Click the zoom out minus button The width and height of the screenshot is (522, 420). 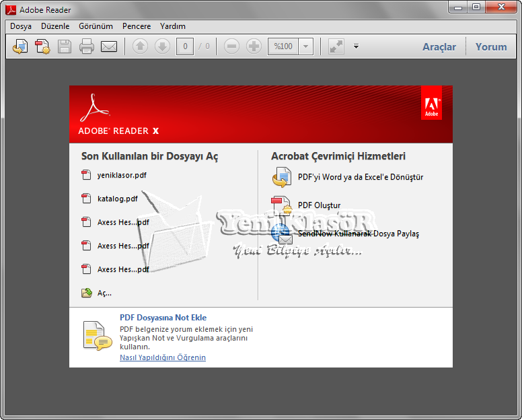pyautogui.click(x=231, y=46)
